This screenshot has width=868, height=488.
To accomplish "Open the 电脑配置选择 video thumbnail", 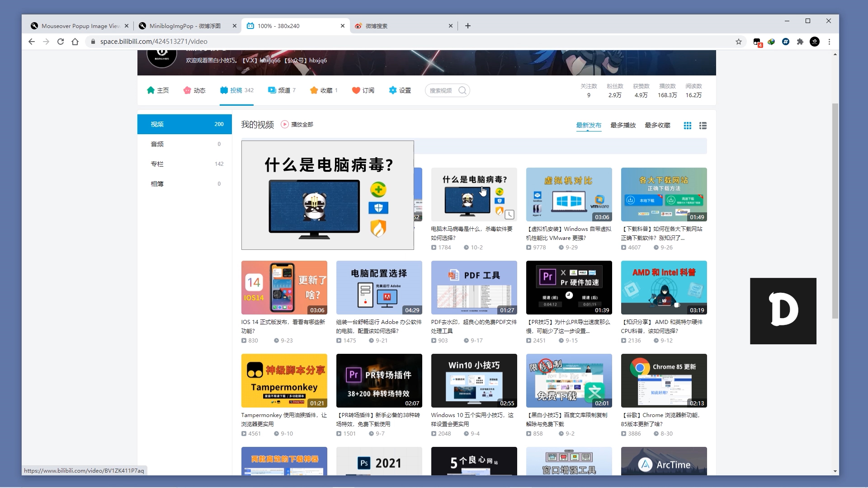I will tap(379, 287).
